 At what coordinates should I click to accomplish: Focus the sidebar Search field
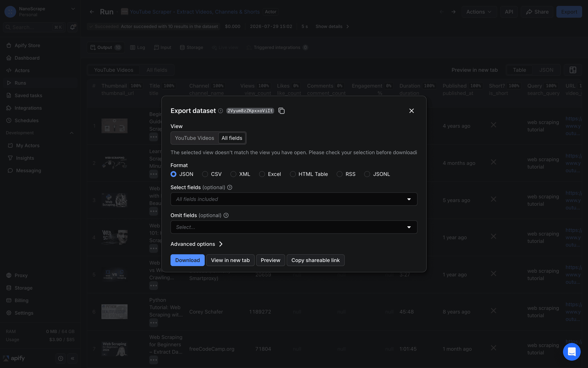pos(34,27)
